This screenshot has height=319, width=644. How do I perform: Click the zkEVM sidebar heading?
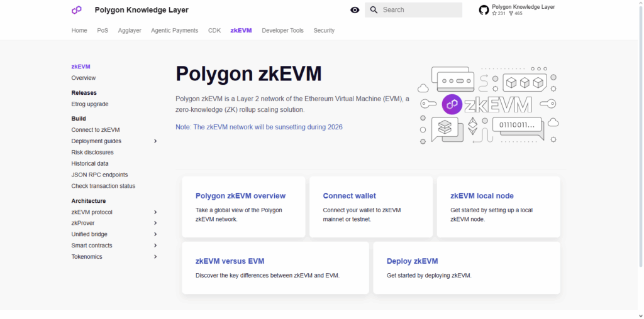[81, 67]
